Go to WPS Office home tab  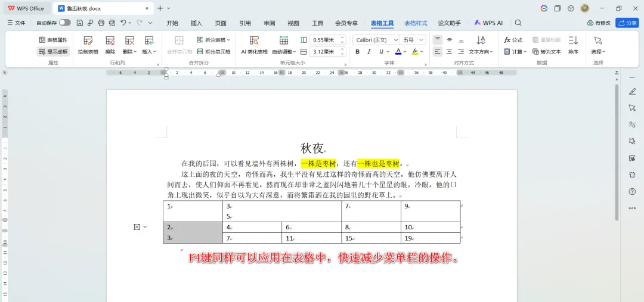coord(26,8)
